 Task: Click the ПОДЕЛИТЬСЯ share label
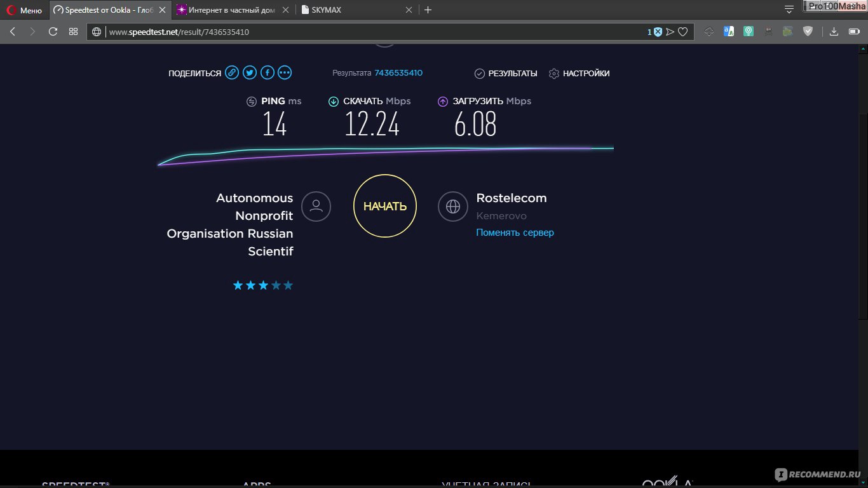(x=194, y=74)
